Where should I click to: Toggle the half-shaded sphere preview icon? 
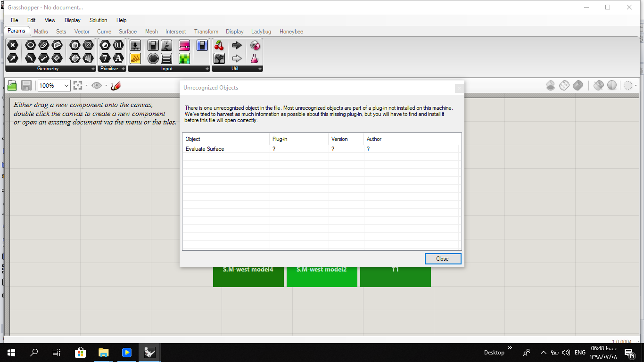point(612,85)
